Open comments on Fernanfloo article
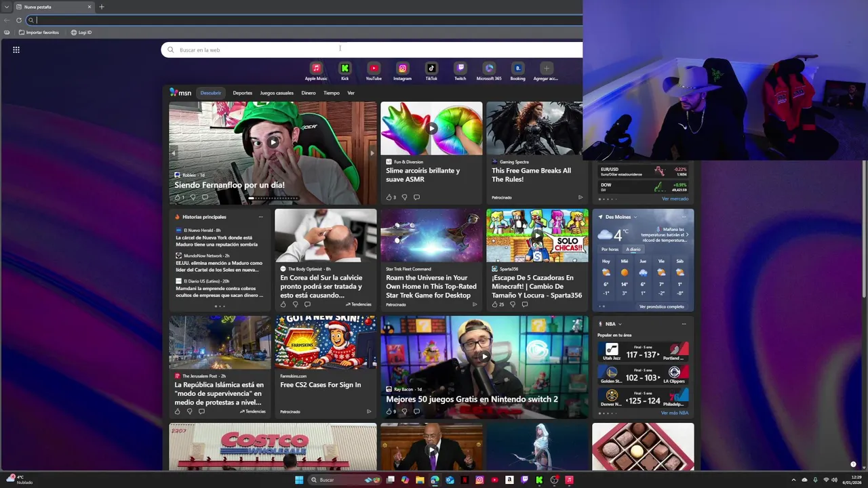 tap(205, 197)
